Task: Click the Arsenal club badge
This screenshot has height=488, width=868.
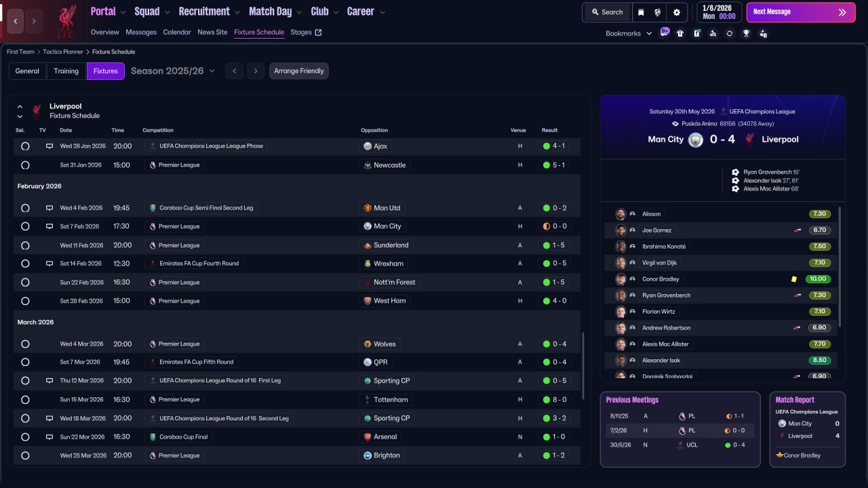Action: (x=368, y=436)
